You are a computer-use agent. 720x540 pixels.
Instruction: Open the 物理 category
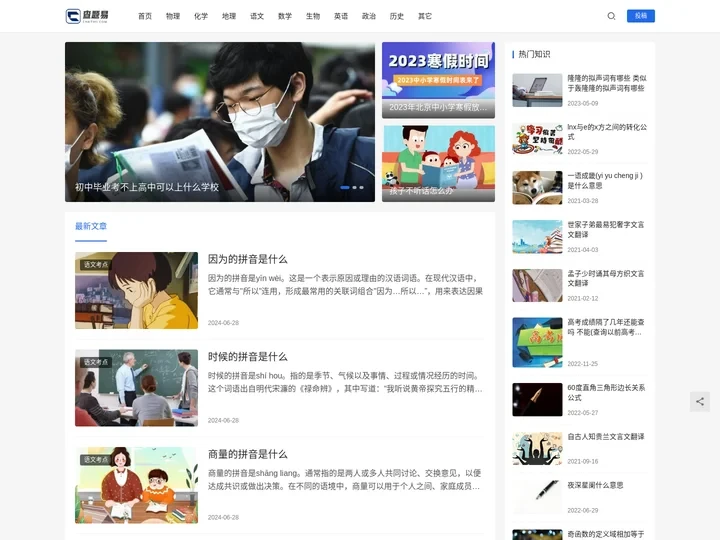[173, 16]
